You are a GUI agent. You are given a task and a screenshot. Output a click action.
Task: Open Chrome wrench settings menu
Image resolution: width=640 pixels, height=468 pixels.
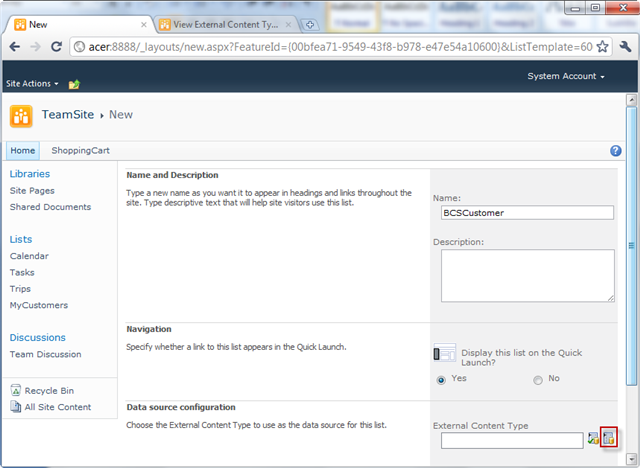pyautogui.click(x=625, y=47)
